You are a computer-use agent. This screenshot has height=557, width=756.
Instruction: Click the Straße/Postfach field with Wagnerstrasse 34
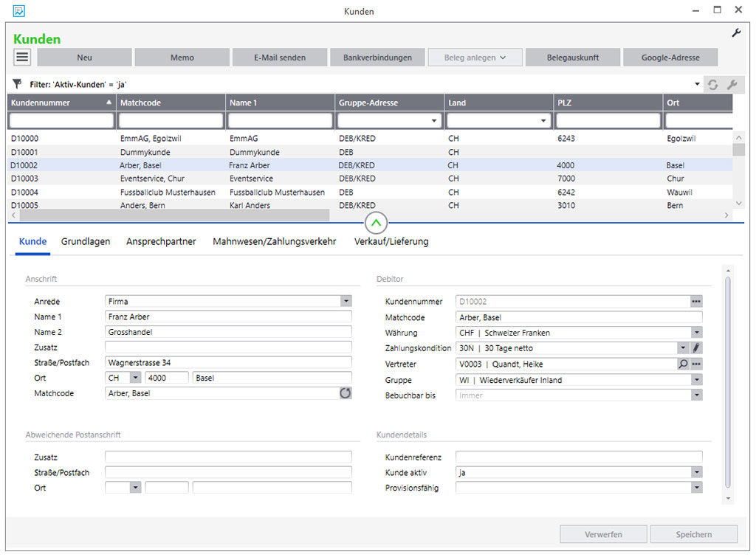pyautogui.click(x=228, y=362)
